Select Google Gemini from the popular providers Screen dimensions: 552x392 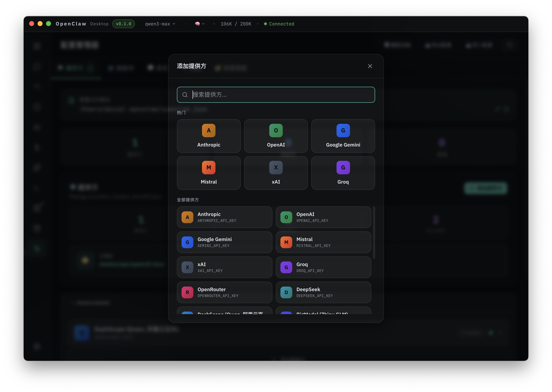(x=343, y=136)
